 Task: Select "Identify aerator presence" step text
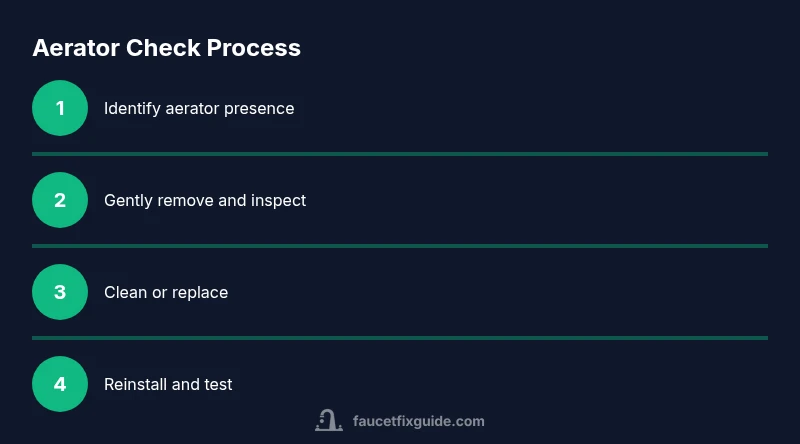pos(199,108)
